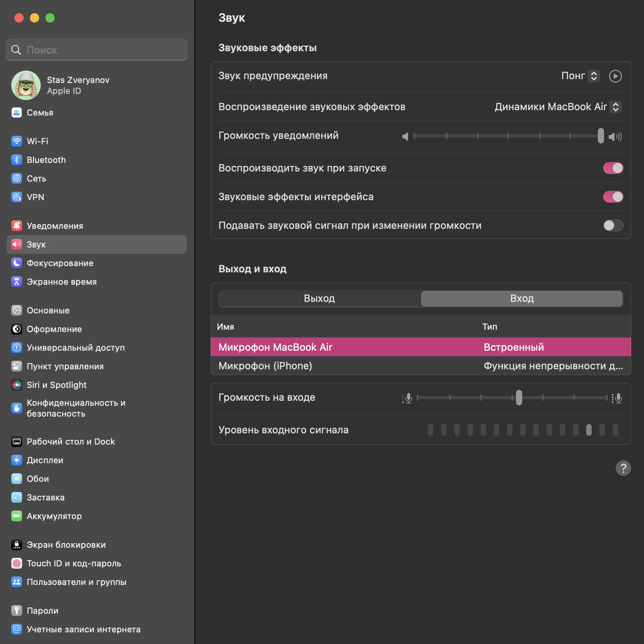644x644 pixels.
Task: Select Микрофон (iPhone) input device
Action: (421, 366)
